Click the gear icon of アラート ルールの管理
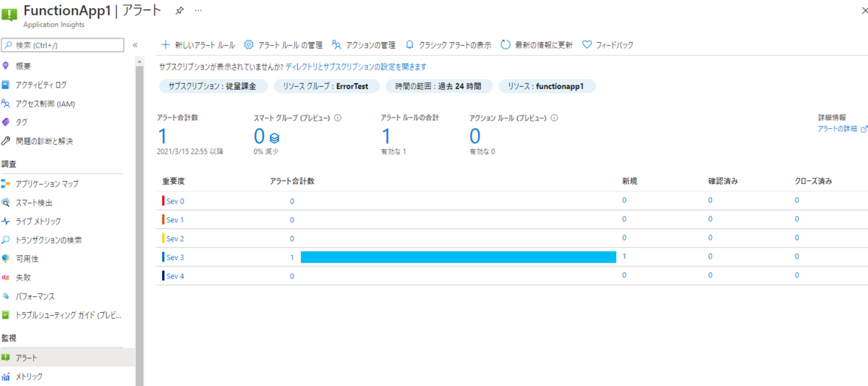This screenshot has width=868, height=386. pos(249,45)
